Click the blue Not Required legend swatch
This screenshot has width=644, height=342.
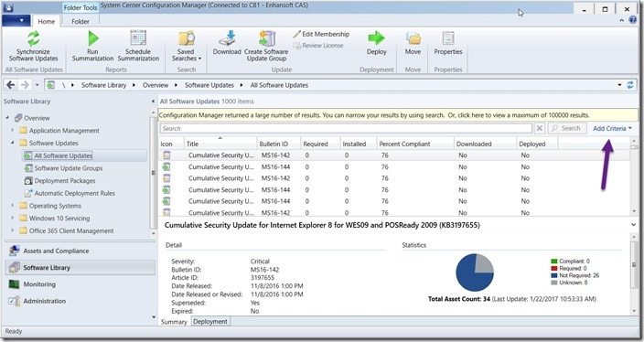click(x=554, y=275)
